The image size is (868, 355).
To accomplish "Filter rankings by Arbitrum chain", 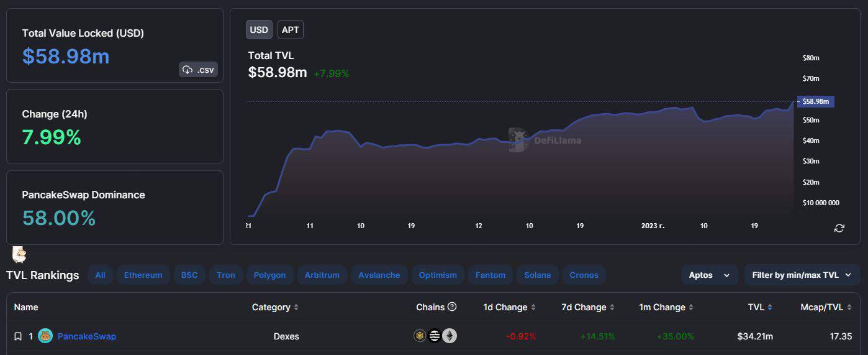I will (322, 275).
